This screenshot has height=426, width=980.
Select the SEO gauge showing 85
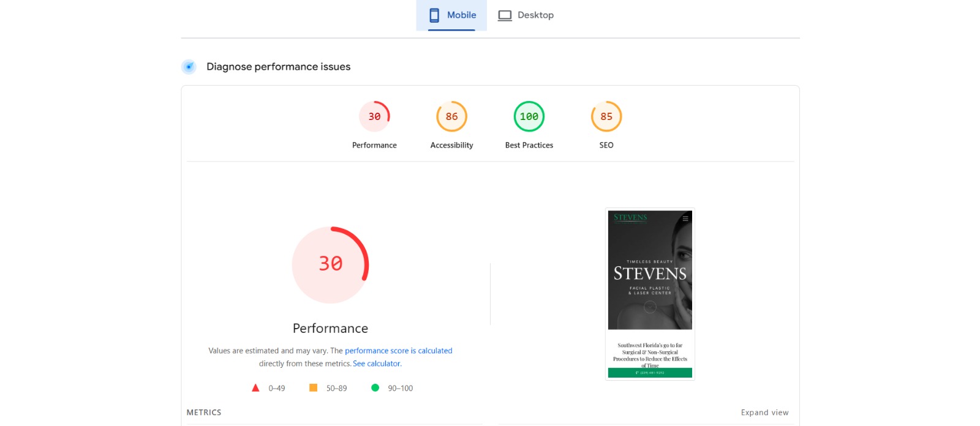pos(606,116)
